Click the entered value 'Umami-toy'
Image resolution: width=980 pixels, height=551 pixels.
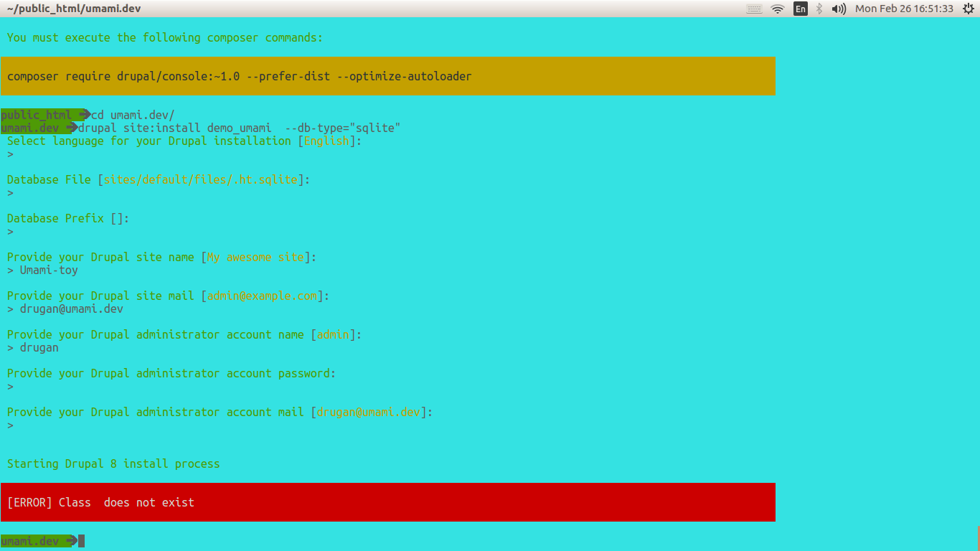point(49,270)
